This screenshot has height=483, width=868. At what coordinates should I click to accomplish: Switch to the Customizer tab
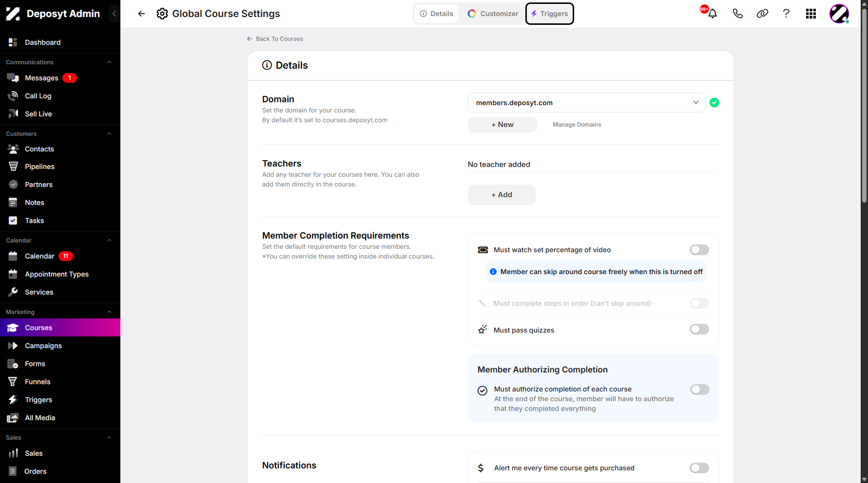tap(493, 14)
